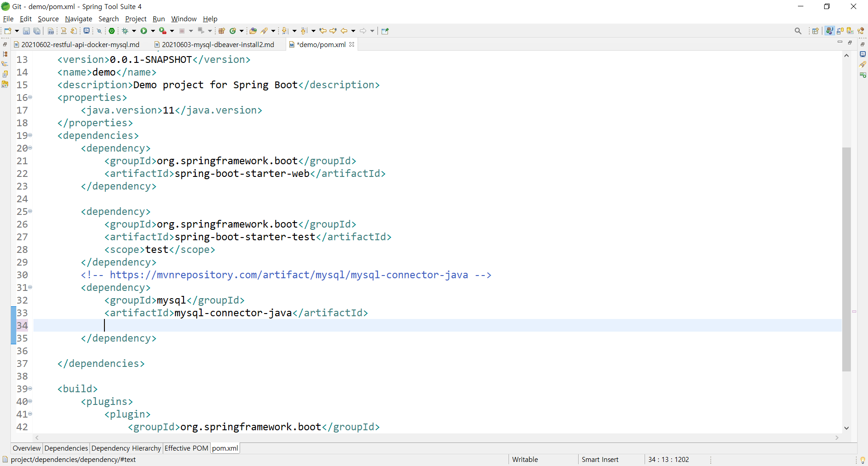Open the Window menu
Viewport: 868px width, 466px height.
click(184, 19)
